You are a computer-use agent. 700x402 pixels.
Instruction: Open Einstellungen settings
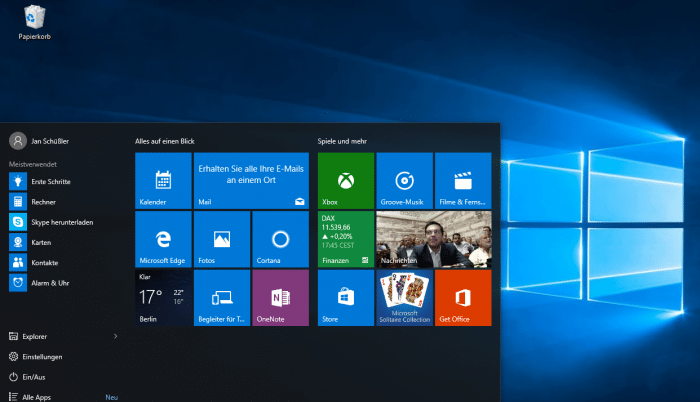click(x=35, y=356)
